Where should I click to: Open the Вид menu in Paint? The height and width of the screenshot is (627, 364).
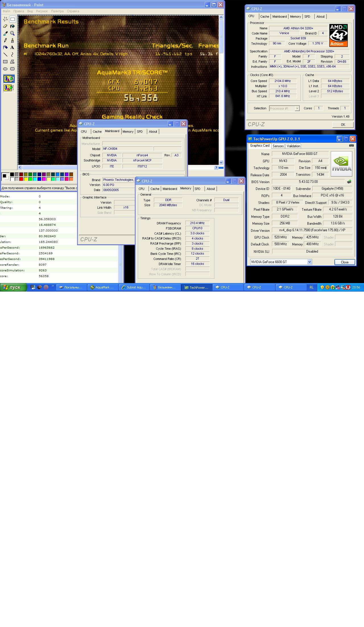point(30,11)
